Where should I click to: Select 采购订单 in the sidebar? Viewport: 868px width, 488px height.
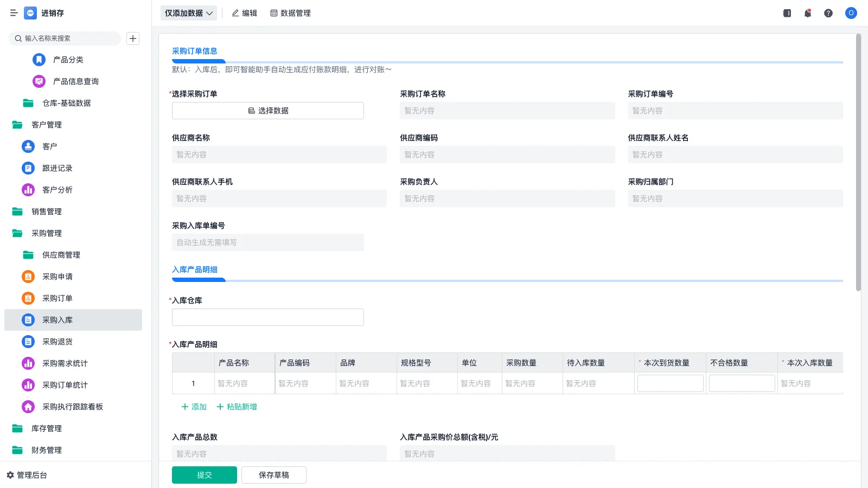[58, 298]
